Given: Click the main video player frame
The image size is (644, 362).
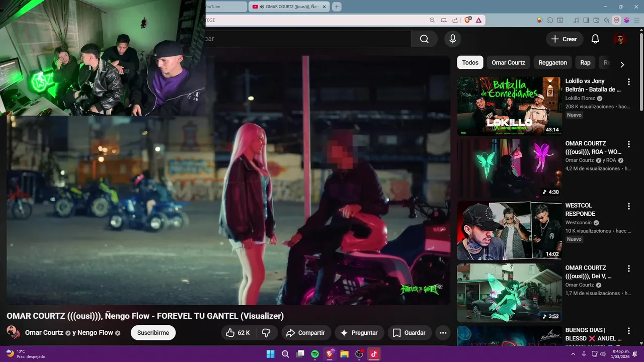Looking at the screenshot, I should (x=228, y=180).
